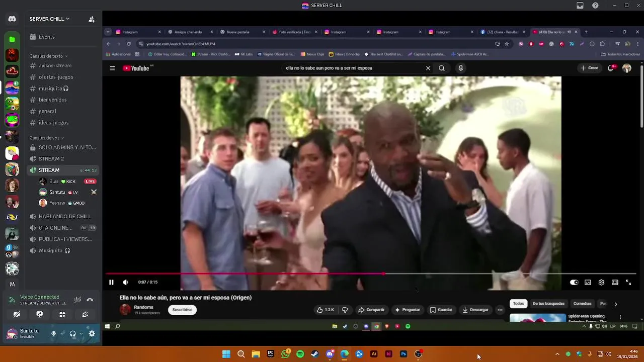Click the Preguntar button
Viewport: 644px width, 362px height.
(x=407, y=310)
